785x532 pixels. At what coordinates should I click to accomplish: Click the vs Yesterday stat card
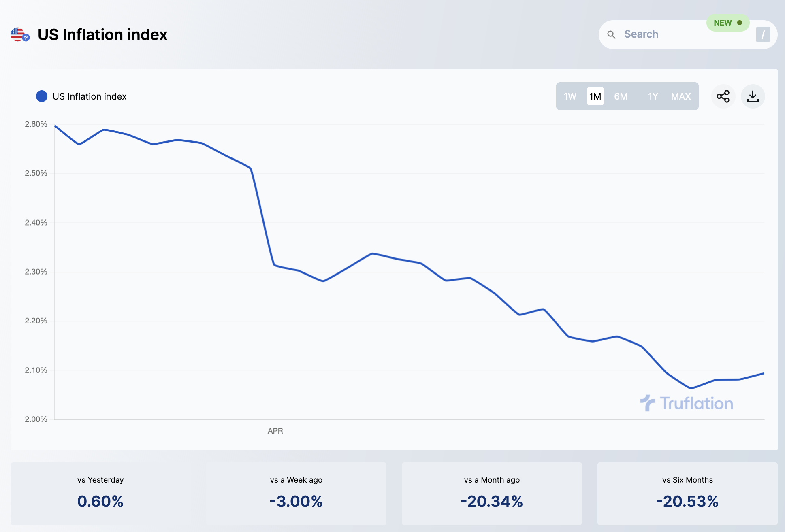tap(100, 494)
